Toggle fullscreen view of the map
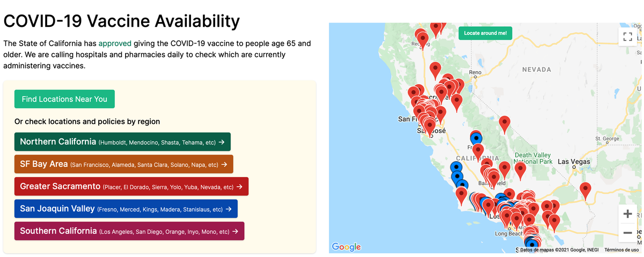Viewport: 644px width, 257px height. 627,36
